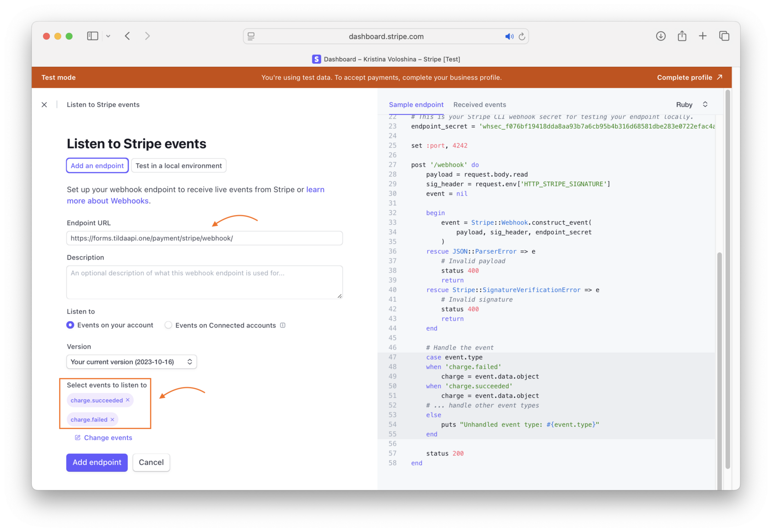The height and width of the screenshot is (532, 772).
Task: Click the code line "status 200"
Action: pyautogui.click(x=445, y=453)
